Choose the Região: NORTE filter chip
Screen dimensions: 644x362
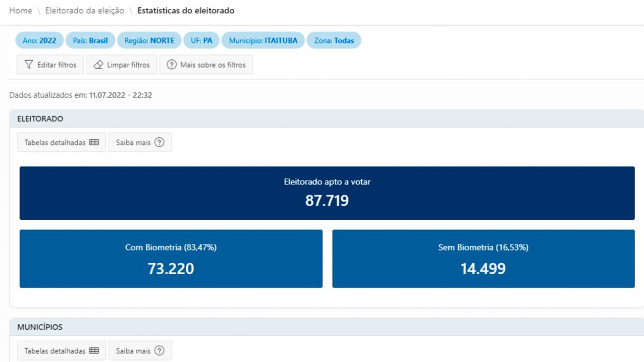pyautogui.click(x=149, y=41)
